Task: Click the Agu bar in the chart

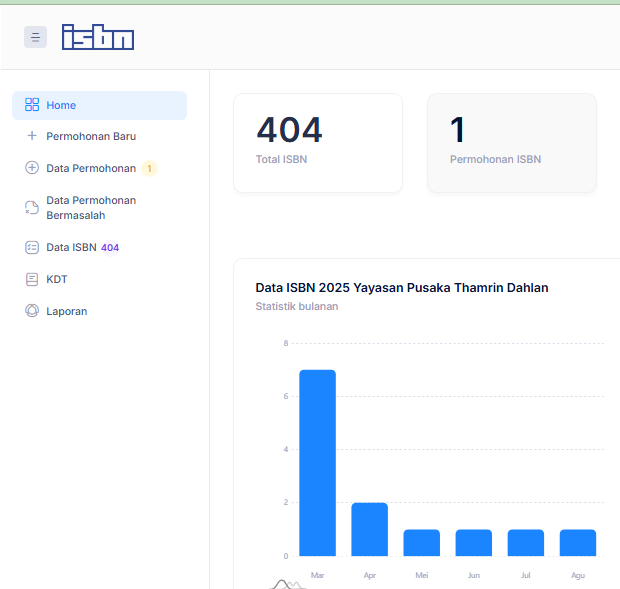Action: (x=577, y=542)
